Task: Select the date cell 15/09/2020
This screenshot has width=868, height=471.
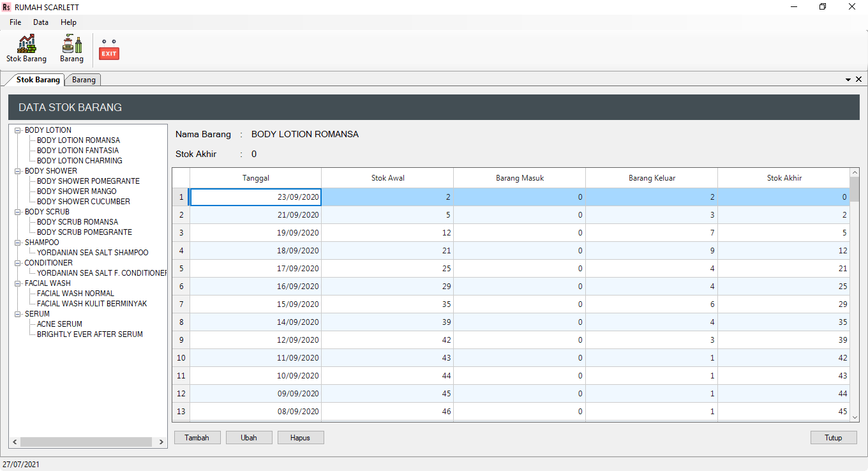Action: 255,304
